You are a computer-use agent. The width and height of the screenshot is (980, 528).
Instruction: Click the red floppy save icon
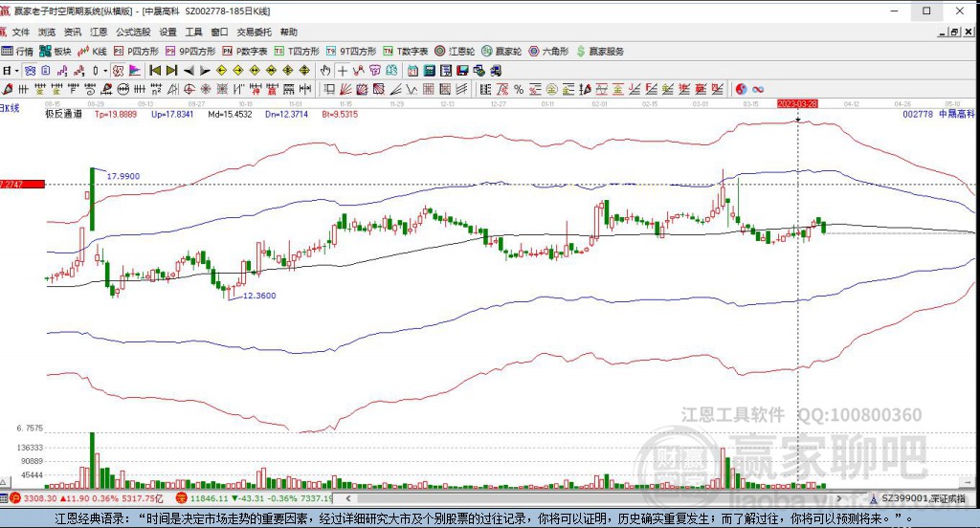[462, 71]
